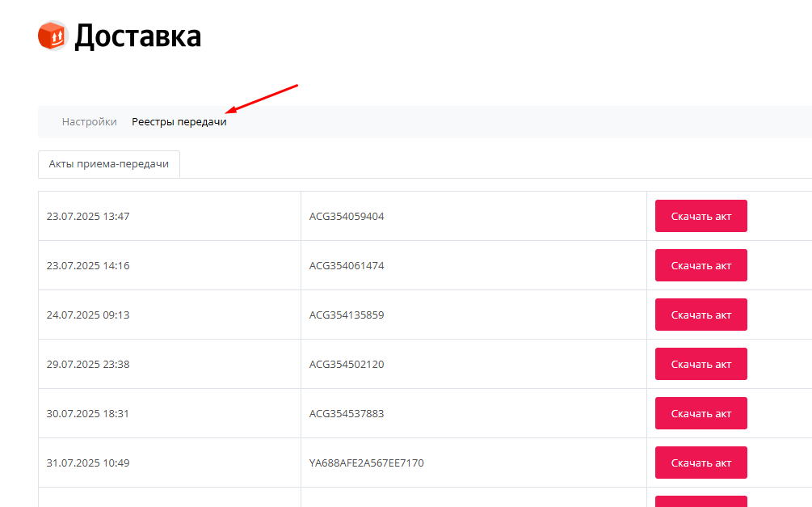This screenshot has width=812, height=507.
Task: Download act for ACG354502120
Action: pos(701,364)
